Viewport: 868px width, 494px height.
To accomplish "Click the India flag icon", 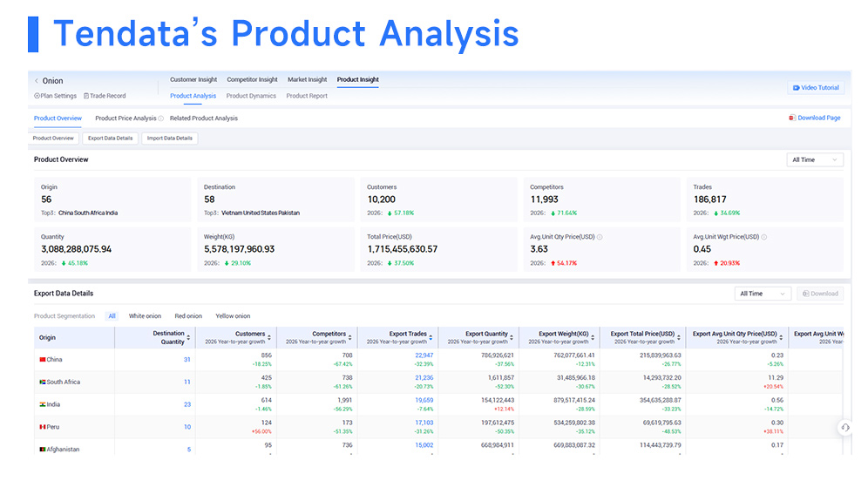I will pyautogui.click(x=42, y=404).
